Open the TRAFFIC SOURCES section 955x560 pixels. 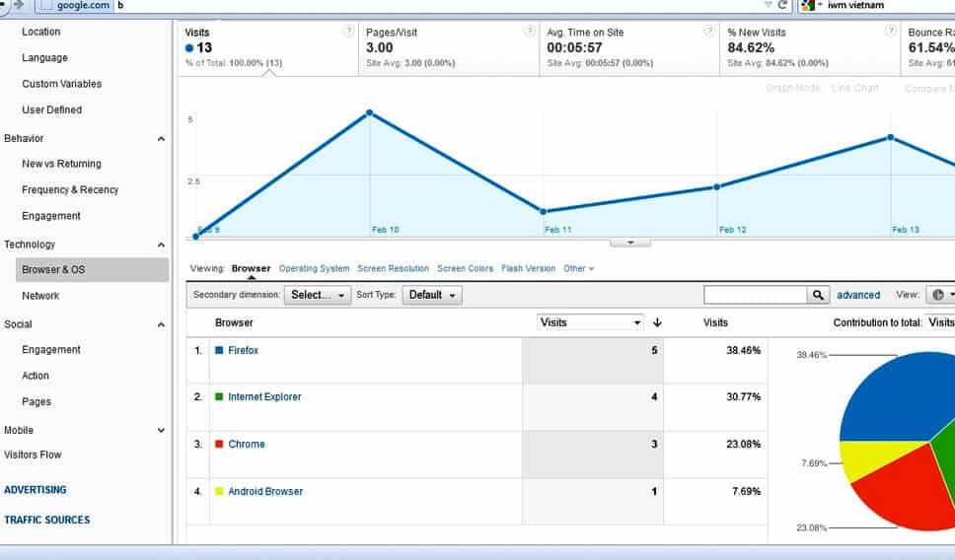click(x=47, y=520)
